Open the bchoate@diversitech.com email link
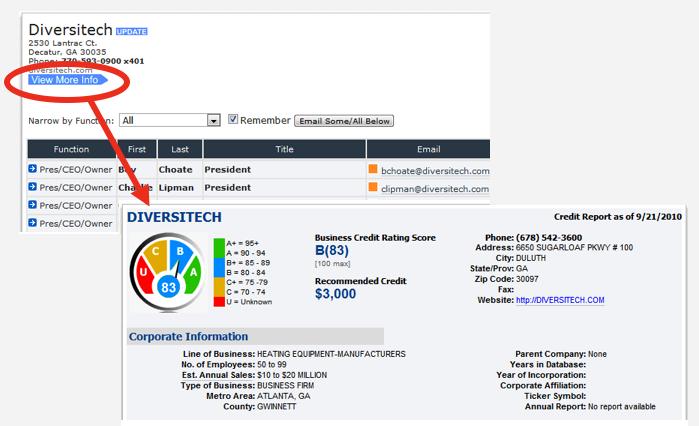This screenshot has height=426, width=699. (435, 171)
